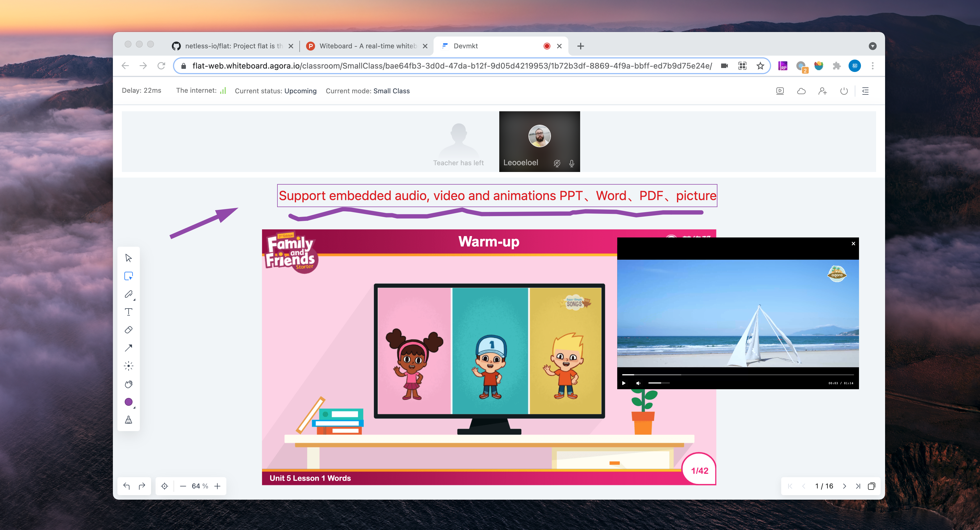The height and width of the screenshot is (530, 980).
Task: Expand the pencil tool options triangle
Action: click(134, 300)
